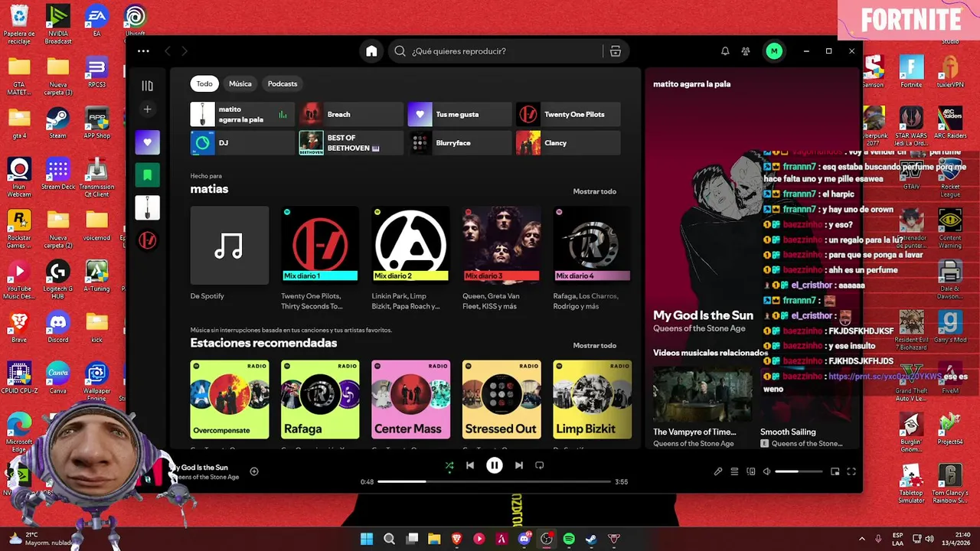Open BEST OF BEETHOVEN shortcut
Viewport: 980px width, 551px height.
(351, 143)
